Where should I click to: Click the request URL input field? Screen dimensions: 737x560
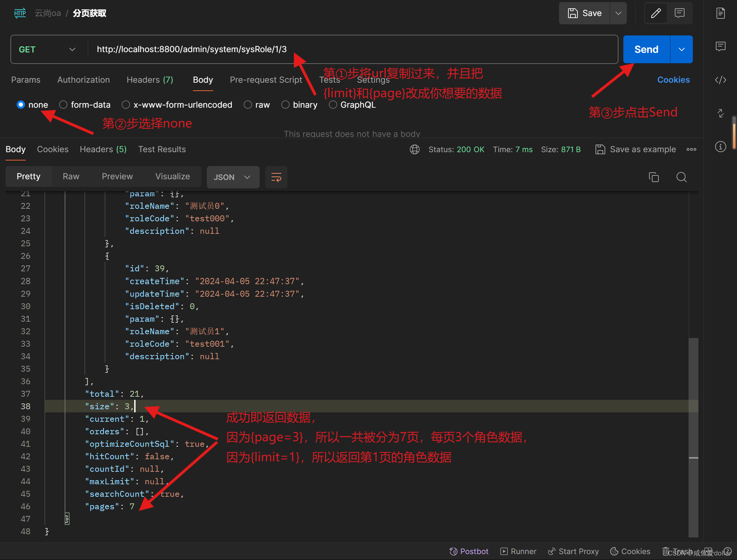coord(352,49)
